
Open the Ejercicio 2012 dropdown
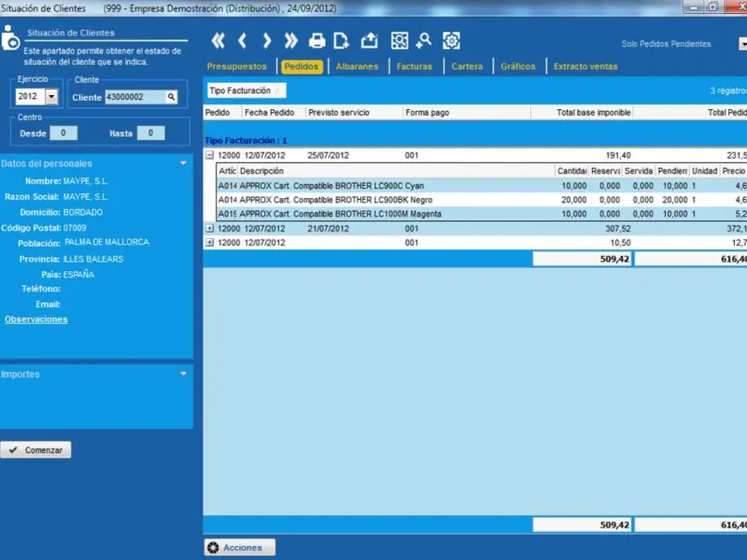pyautogui.click(x=51, y=97)
